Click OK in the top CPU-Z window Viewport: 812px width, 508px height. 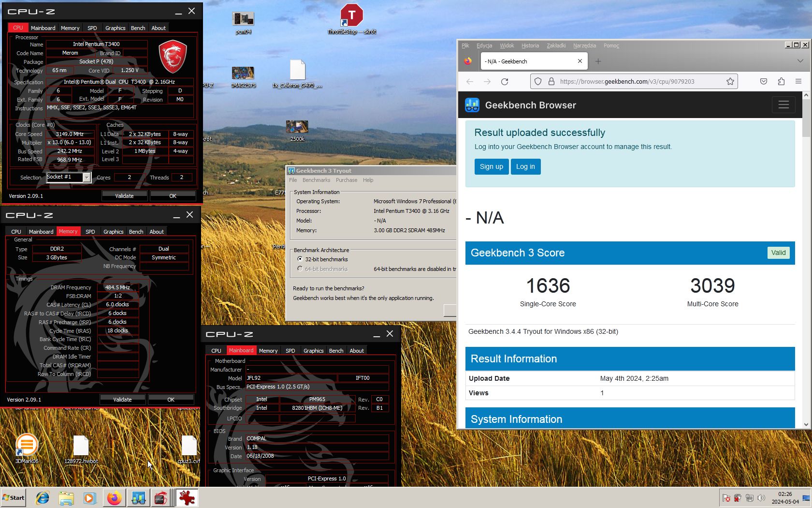click(173, 196)
